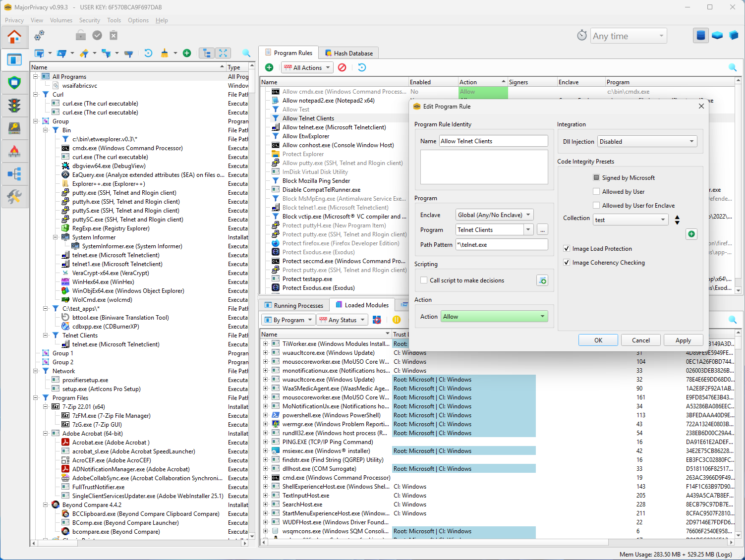Open the firewall page with flame icon
This screenshot has height=560, width=745.
point(14,151)
